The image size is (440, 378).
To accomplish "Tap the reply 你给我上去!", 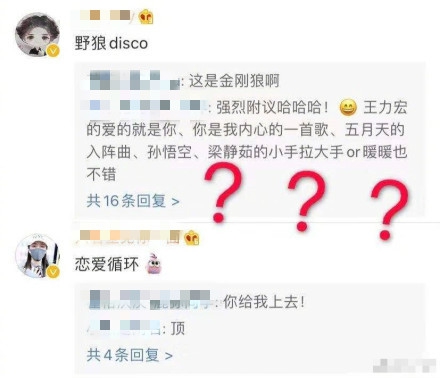I will pos(197,301).
